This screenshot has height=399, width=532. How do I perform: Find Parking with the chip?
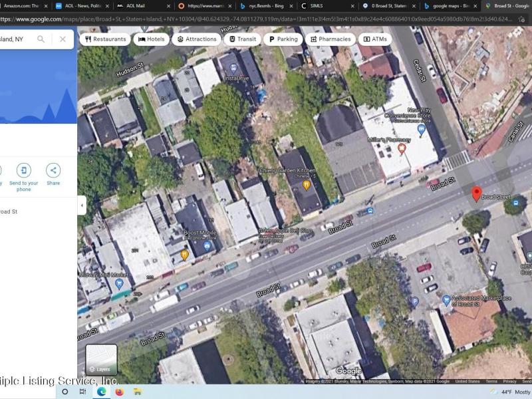tap(283, 39)
